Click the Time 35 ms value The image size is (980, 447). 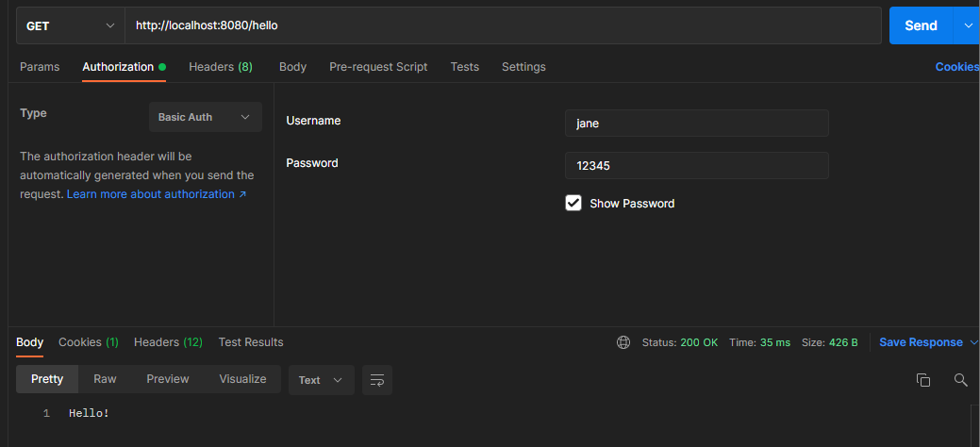pyautogui.click(x=775, y=342)
